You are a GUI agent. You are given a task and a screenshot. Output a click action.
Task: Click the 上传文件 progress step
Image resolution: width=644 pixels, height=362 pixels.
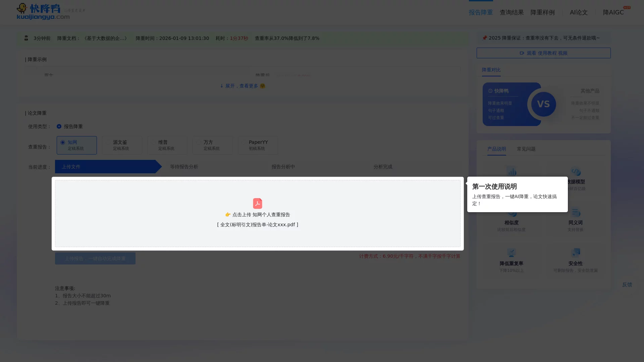[x=71, y=167]
